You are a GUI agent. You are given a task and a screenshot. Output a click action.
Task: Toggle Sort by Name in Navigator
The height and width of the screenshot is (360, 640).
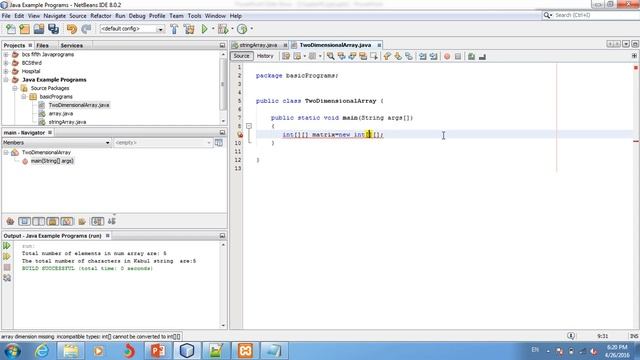pyautogui.click(x=97, y=221)
